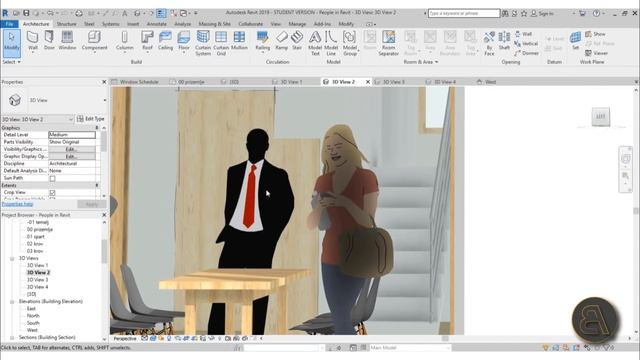
Task: Select 3D View 1 in Project Browser
Action: tap(38, 265)
